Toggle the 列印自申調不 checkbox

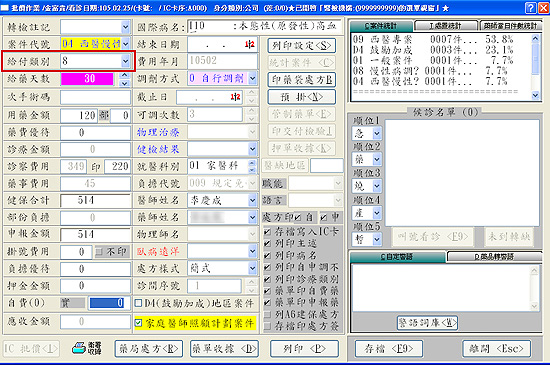point(267,267)
